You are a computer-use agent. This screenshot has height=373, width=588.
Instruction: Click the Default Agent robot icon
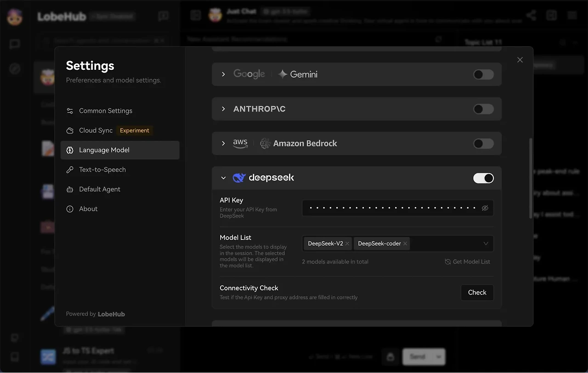click(x=70, y=189)
